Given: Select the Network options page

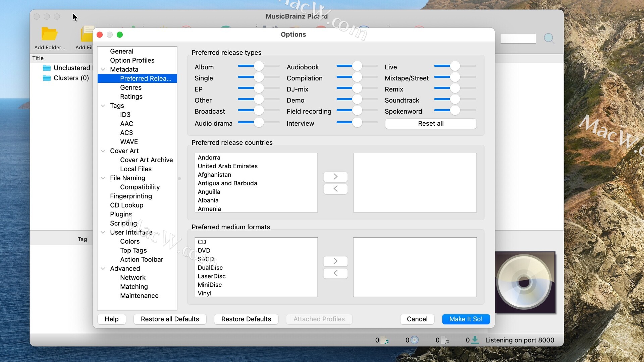Looking at the screenshot, I should click(133, 278).
